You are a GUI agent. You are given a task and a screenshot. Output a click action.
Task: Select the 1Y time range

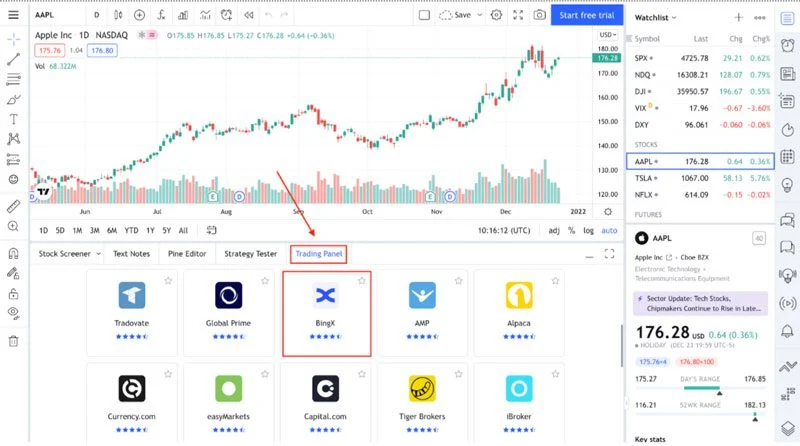click(150, 231)
